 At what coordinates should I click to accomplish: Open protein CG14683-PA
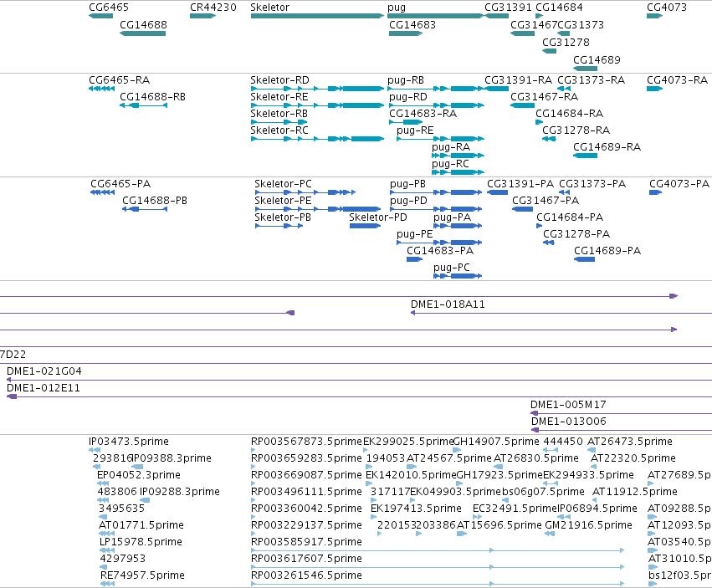[x=440, y=251]
